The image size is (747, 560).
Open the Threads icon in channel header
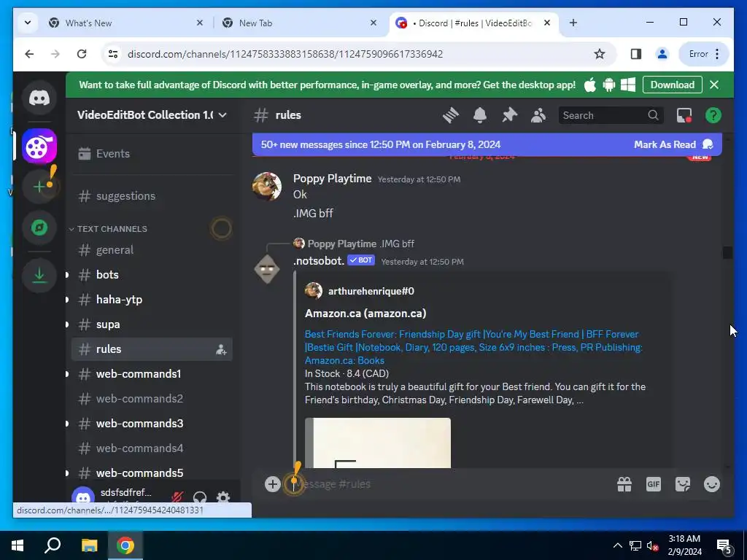[x=450, y=115]
